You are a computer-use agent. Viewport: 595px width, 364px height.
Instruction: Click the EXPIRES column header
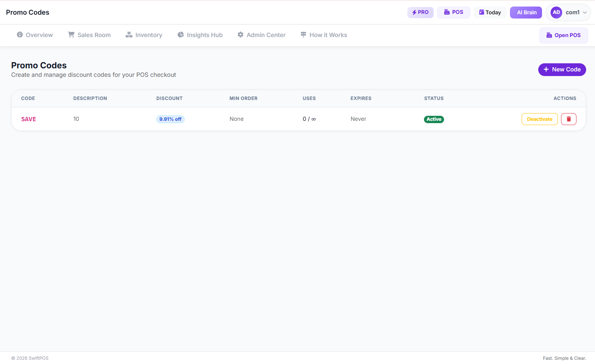pyautogui.click(x=361, y=98)
